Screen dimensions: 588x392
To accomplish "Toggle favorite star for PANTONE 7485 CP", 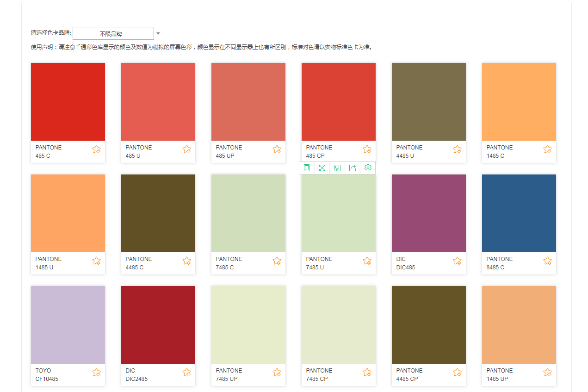I will pyautogui.click(x=367, y=372).
